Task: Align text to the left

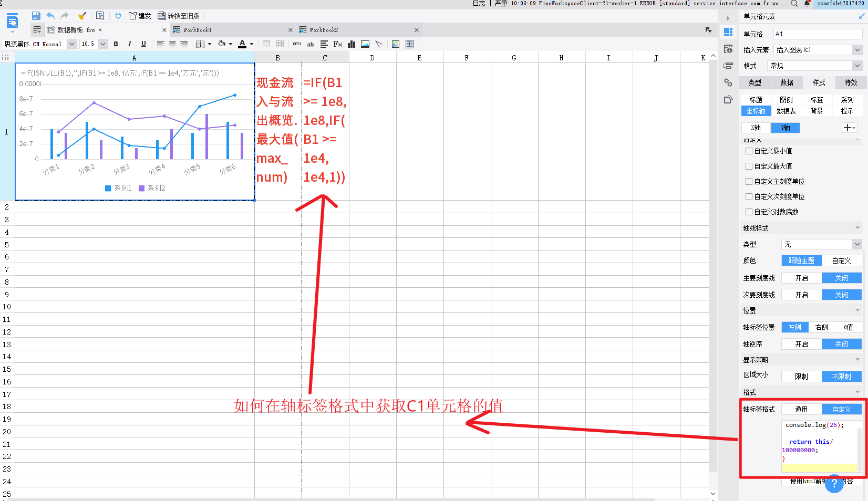Action: pos(161,44)
